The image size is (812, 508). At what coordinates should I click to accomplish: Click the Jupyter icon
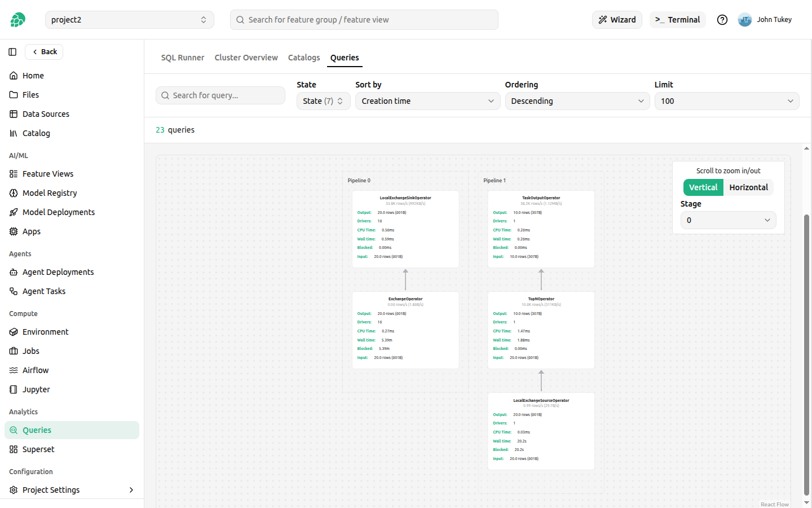click(x=14, y=389)
